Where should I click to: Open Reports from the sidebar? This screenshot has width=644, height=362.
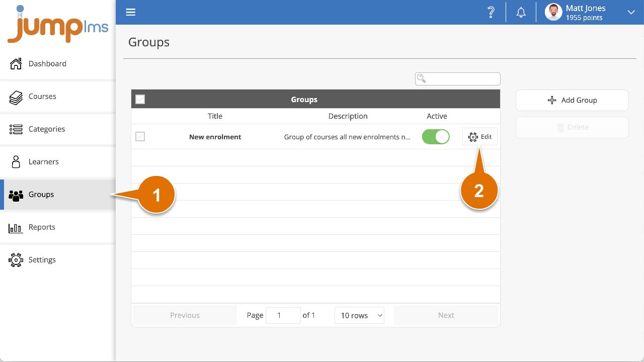[x=58, y=227]
